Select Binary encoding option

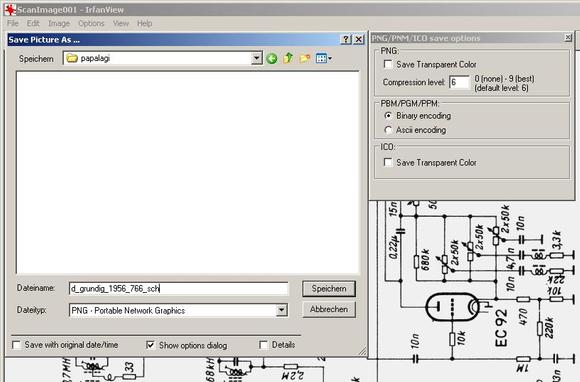coord(388,116)
